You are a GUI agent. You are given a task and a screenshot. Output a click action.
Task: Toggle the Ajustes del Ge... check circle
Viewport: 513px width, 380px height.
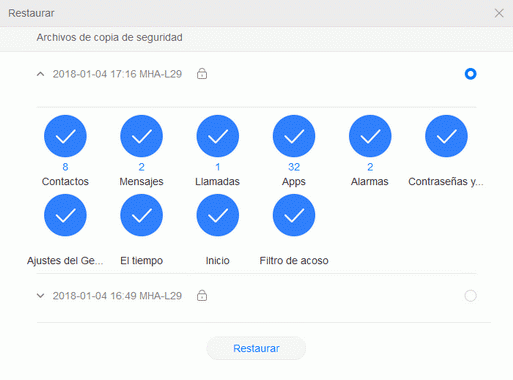[x=65, y=215]
